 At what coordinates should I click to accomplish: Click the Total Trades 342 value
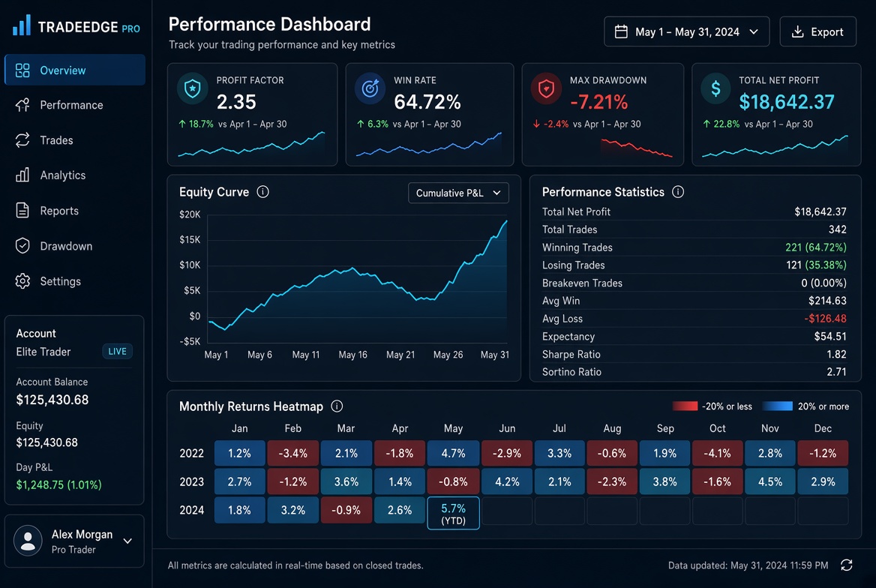click(x=838, y=229)
